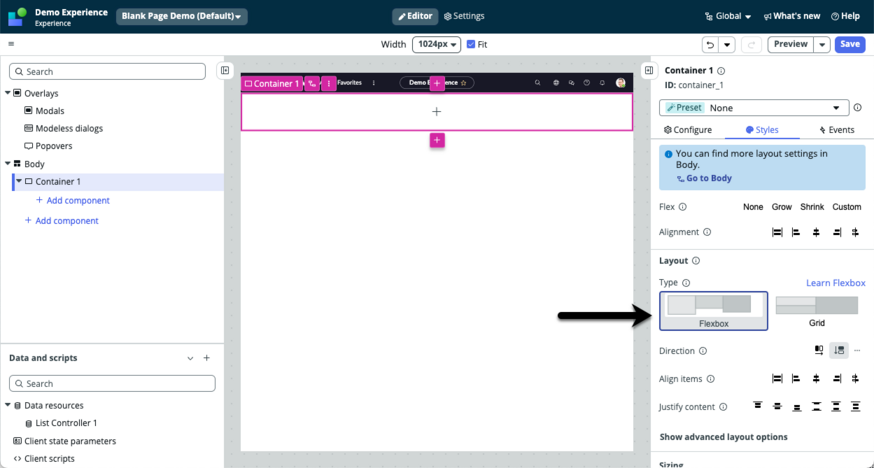The image size is (874, 468).
Task: Collapse the Overlays tree node
Action: click(8, 93)
